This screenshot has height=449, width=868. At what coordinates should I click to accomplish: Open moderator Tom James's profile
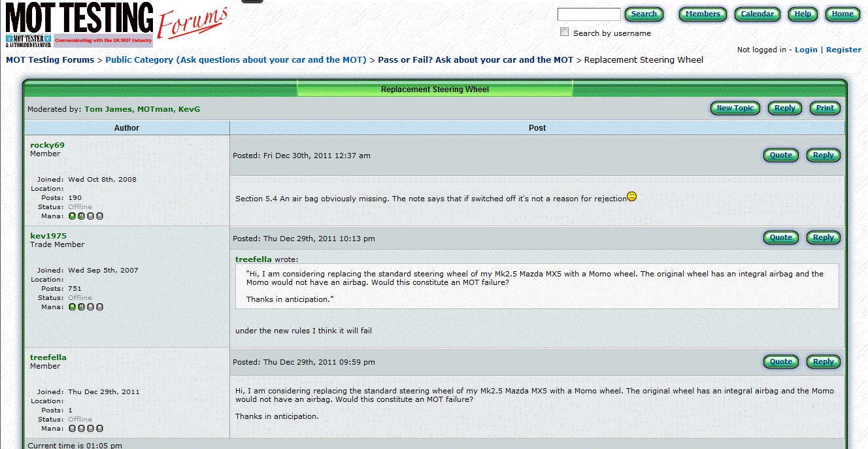point(108,109)
